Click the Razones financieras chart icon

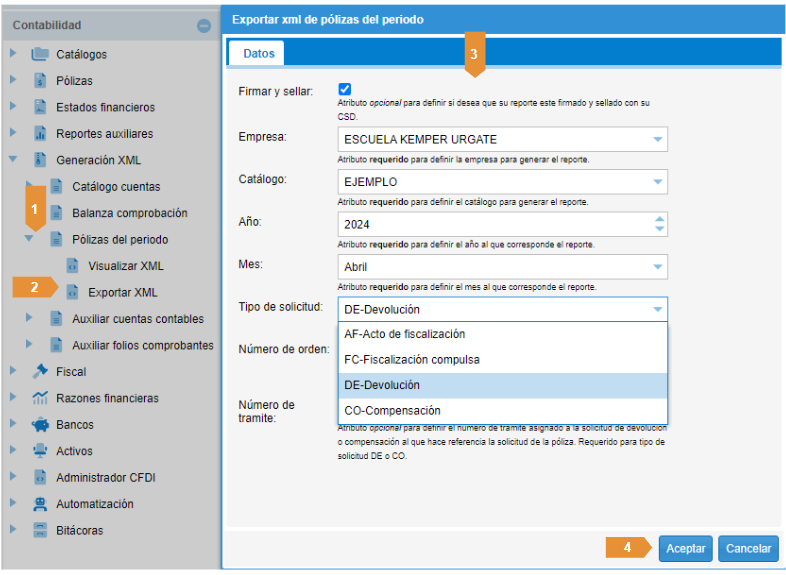[40, 398]
